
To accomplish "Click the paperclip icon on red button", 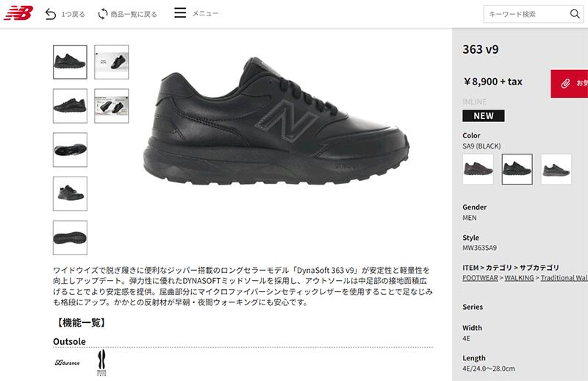I will (x=565, y=83).
